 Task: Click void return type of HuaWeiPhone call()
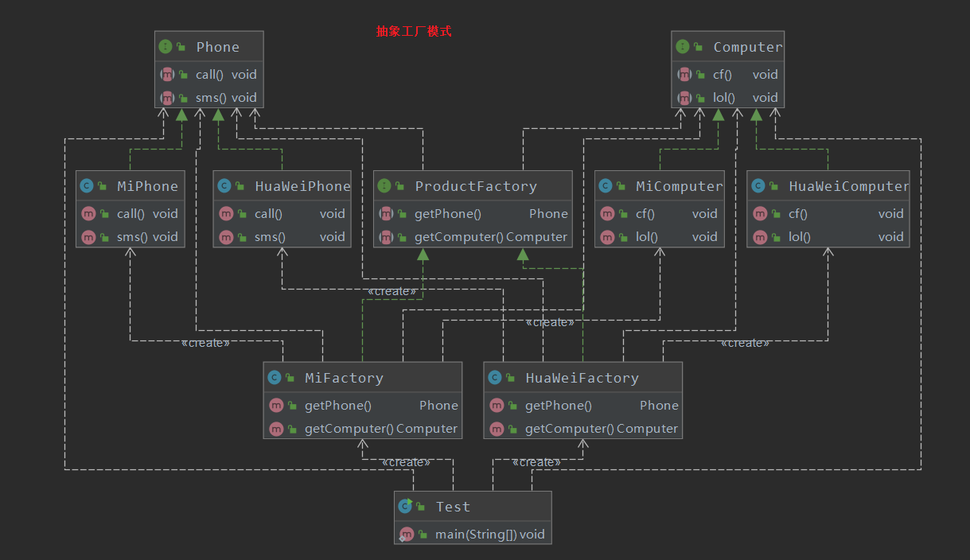[333, 213]
